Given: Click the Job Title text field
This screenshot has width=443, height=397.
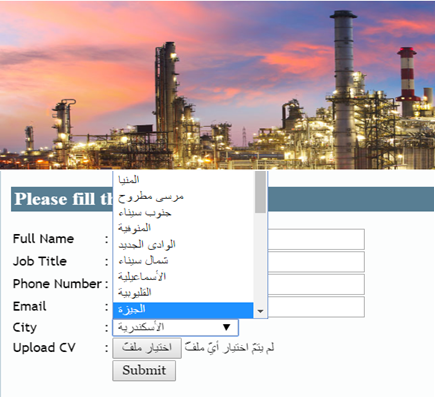Looking at the screenshot, I should click(x=316, y=262).
